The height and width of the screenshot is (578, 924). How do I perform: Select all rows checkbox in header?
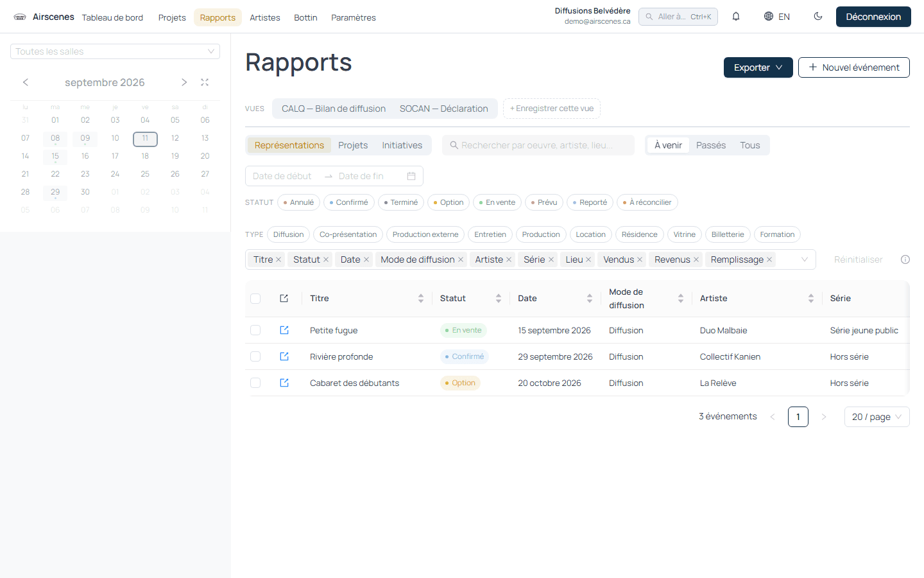click(x=255, y=298)
